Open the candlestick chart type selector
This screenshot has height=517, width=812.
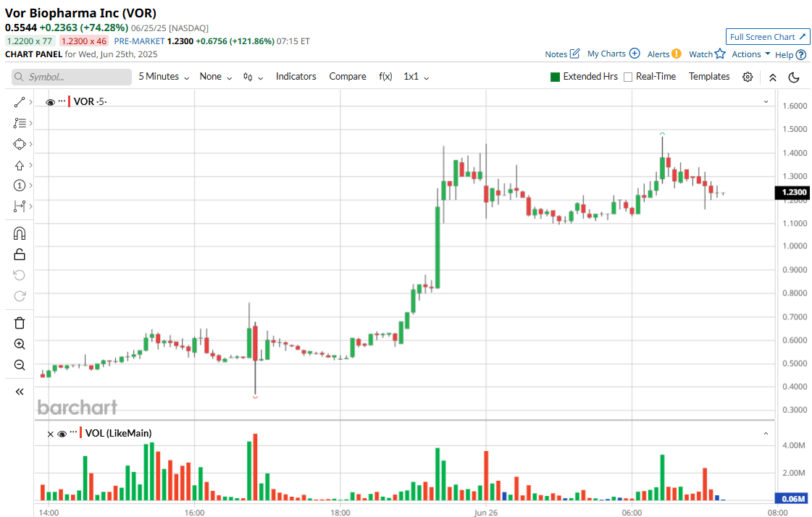tap(254, 77)
